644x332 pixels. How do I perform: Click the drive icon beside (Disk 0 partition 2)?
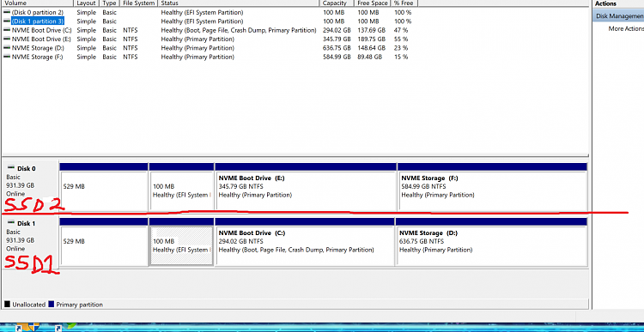point(7,12)
